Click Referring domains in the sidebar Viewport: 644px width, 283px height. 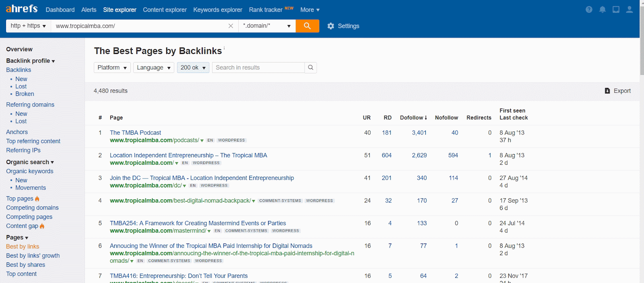pyautogui.click(x=30, y=104)
